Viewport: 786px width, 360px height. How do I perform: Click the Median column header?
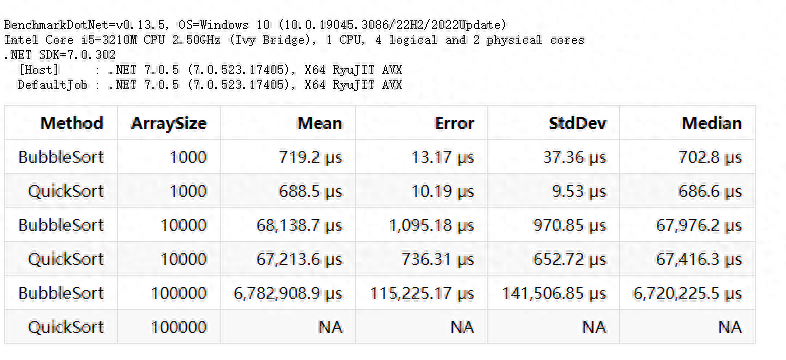(x=712, y=123)
